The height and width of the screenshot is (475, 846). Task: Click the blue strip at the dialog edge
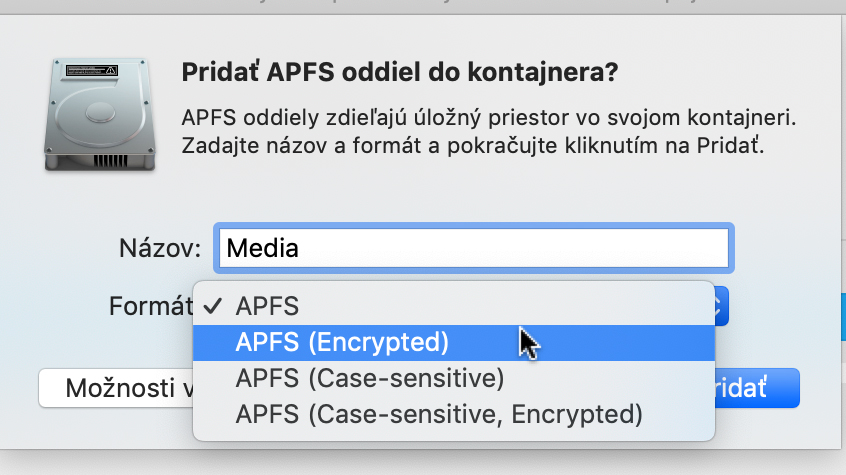click(x=843, y=316)
